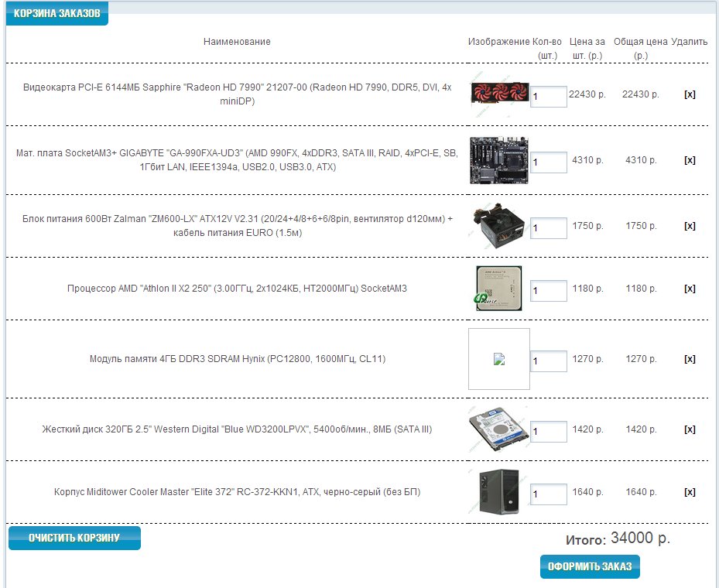Delete the GIGABYTE GA-990FXA-UD3 motherboard from cart

coord(690,160)
